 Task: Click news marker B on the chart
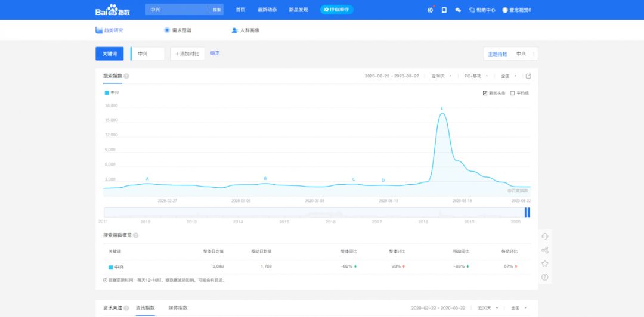pyautogui.click(x=265, y=178)
